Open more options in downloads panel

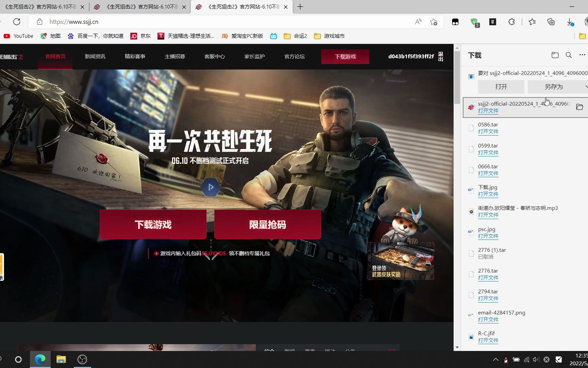pyautogui.click(x=582, y=55)
